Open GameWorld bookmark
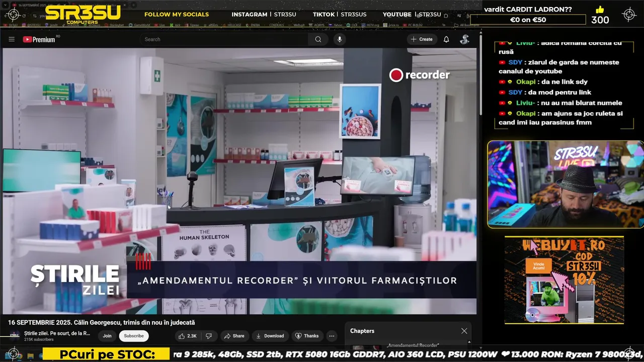 coord(139,25)
